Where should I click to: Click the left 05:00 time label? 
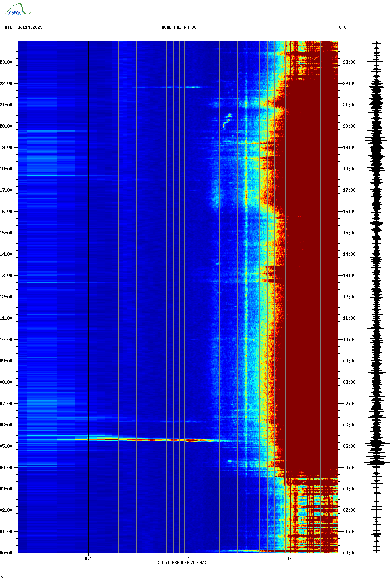[x=6, y=446]
